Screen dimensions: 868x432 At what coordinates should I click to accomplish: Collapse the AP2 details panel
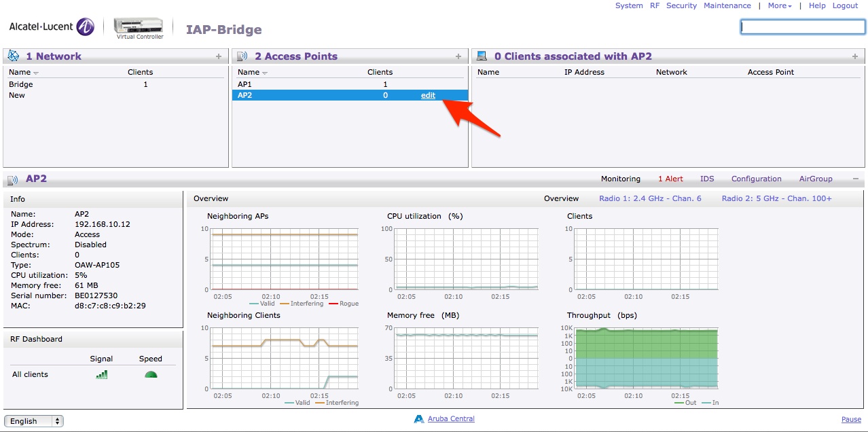[x=856, y=179]
